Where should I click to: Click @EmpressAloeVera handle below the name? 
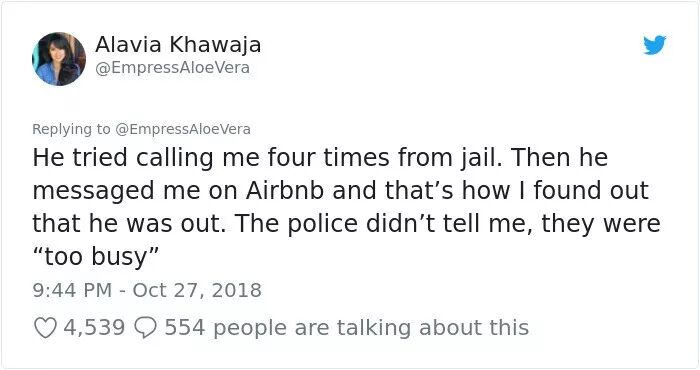click(x=172, y=68)
